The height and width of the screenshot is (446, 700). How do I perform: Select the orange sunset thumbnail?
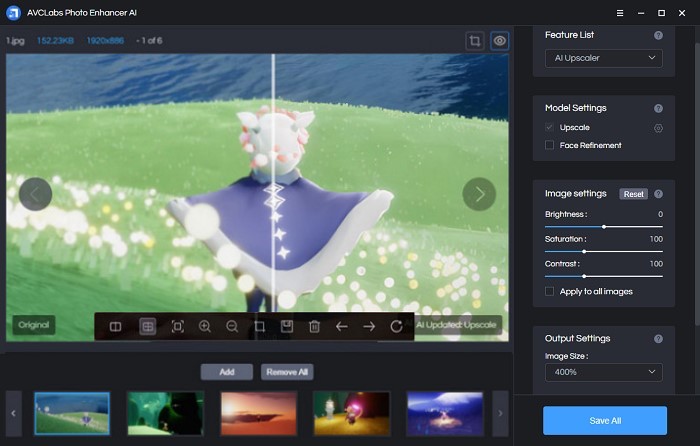click(259, 413)
